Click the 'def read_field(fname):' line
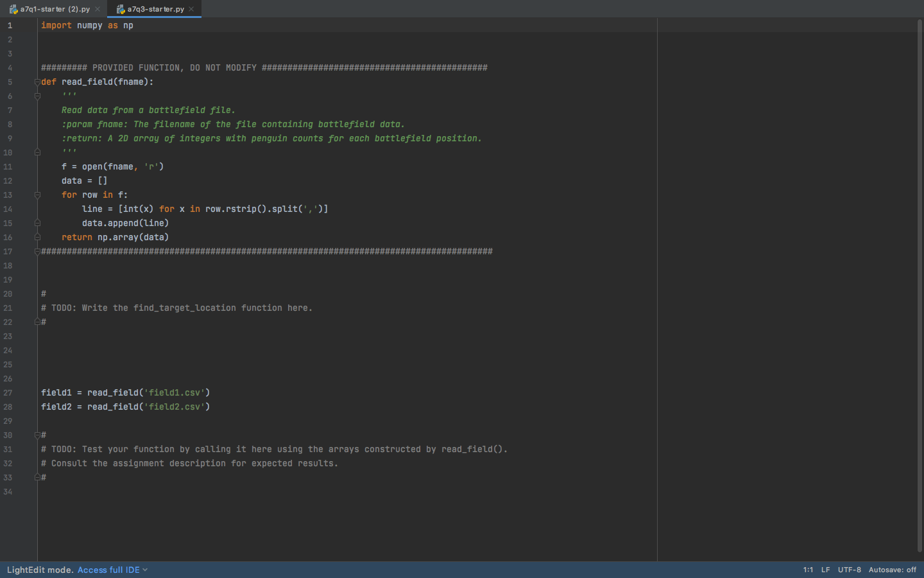 pyautogui.click(x=98, y=82)
